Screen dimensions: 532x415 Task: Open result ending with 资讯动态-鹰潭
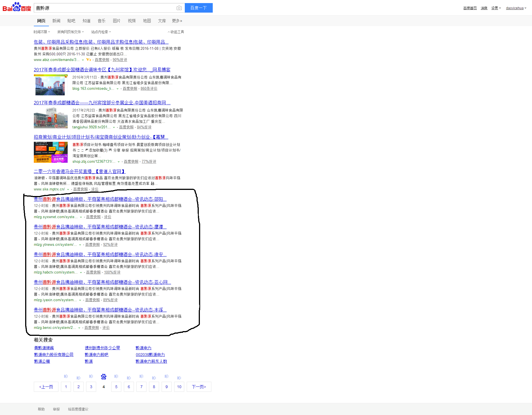pyautogui.click(x=100, y=227)
